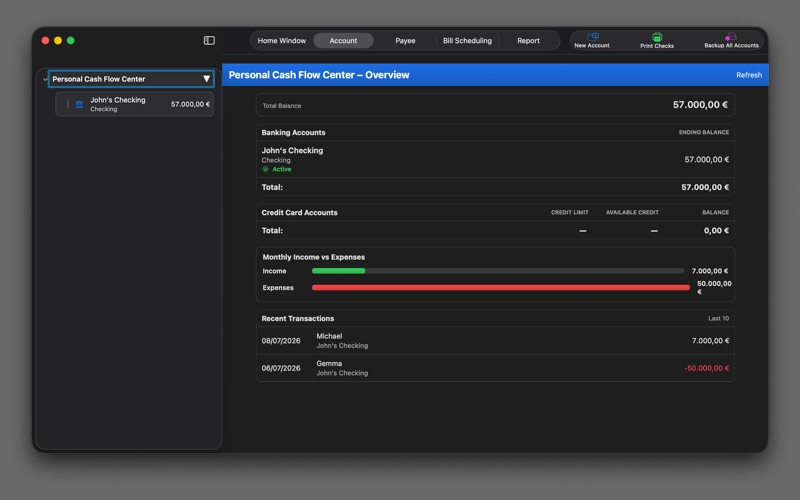The width and height of the screenshot is (800, 500).
Task: Click the Refresh link
Action: [749, 75]
